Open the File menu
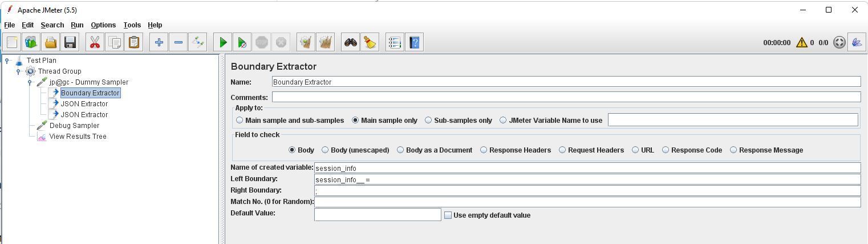 coord(9,25)
